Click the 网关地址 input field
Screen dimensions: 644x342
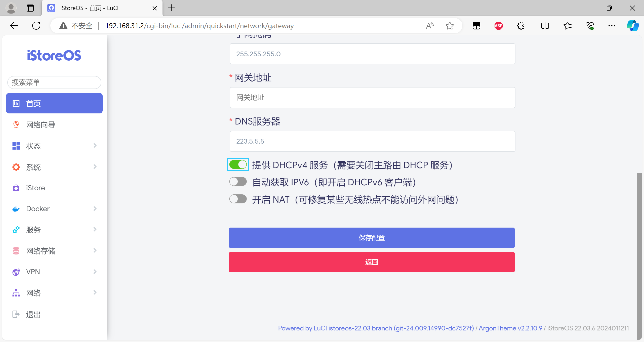[372, 98]
